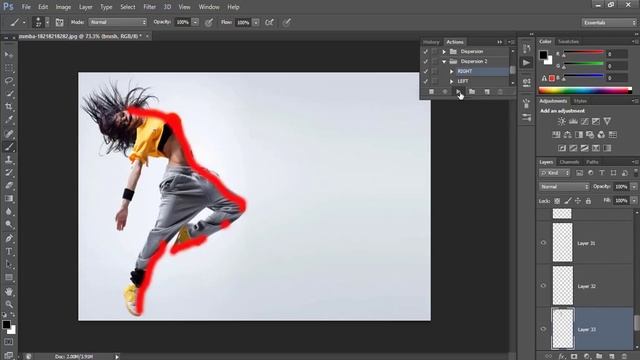
Task: Expand the RIGHT action steps
Action: [451, 71]
